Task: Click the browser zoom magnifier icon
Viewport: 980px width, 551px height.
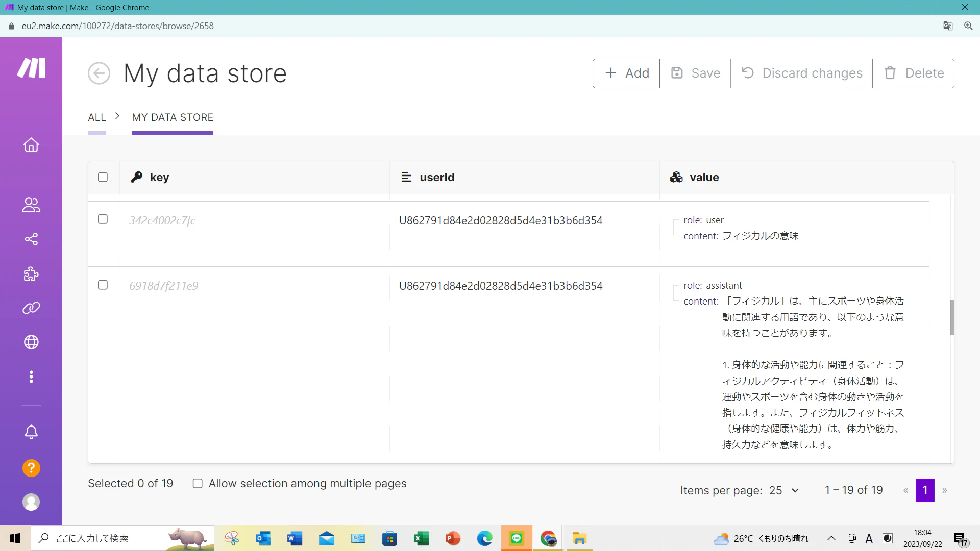Action: [x=968, y=26]
